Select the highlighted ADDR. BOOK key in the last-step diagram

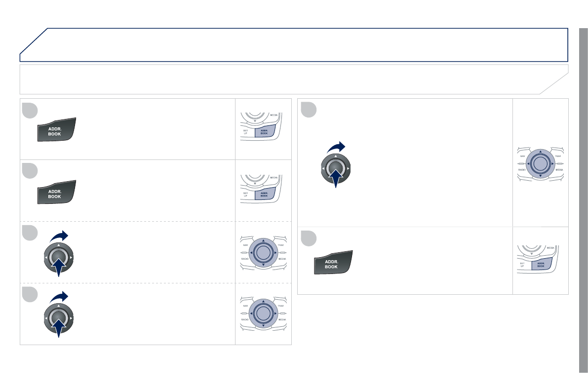(x=541, y=265)
